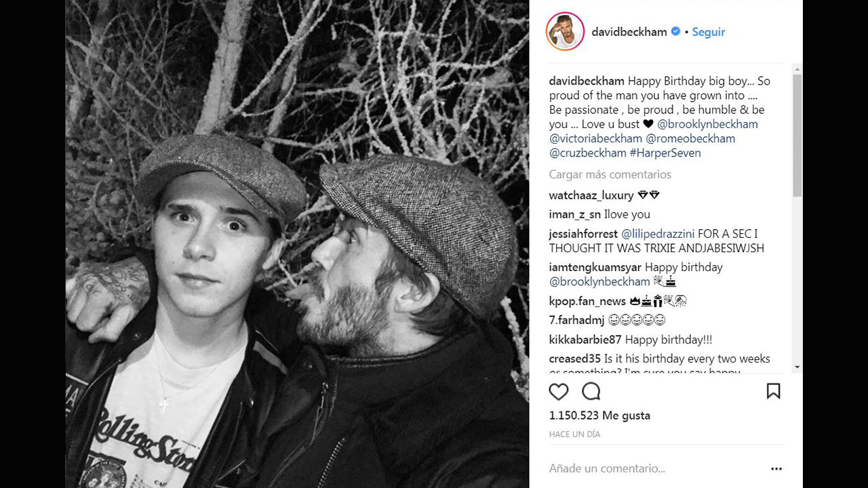Screen dimensions: 868x488
Task: Open the @victoriabeckham mention
Action: (595, 138)
